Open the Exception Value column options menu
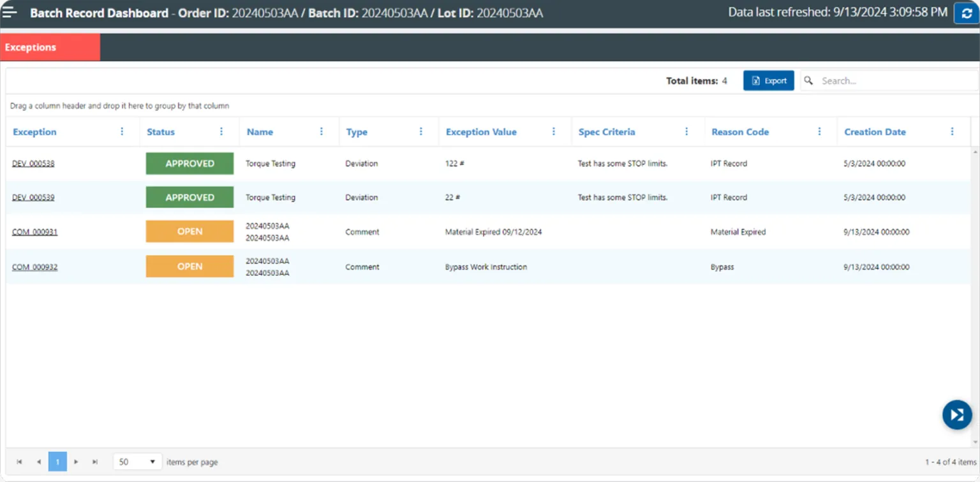980x482 pixels. pyautogui.click(x=554, y=132)
